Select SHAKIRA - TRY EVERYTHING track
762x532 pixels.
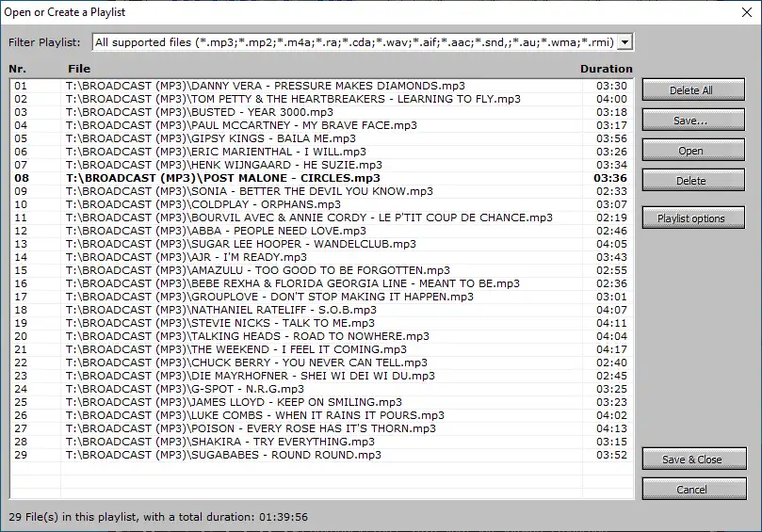coord(322,442)
